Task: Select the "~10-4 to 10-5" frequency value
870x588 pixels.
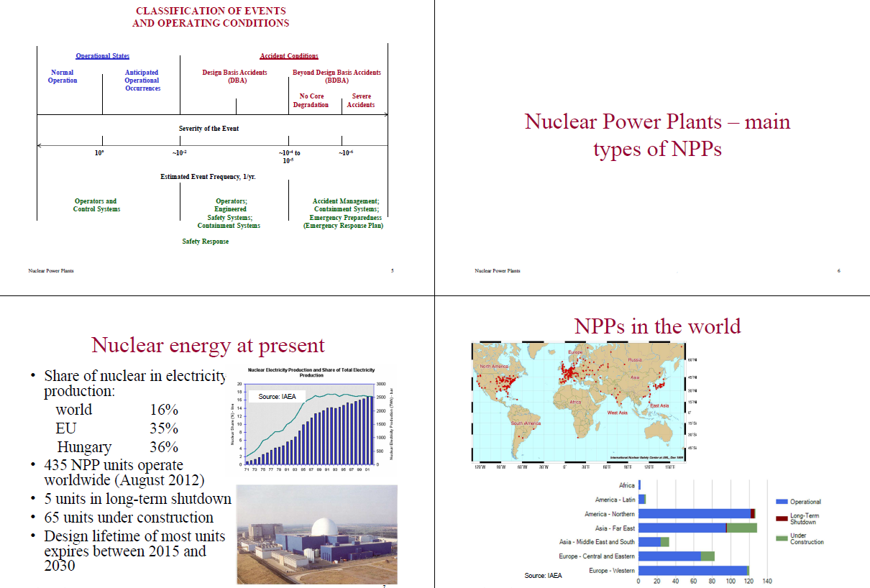Action: coord(290,157)
